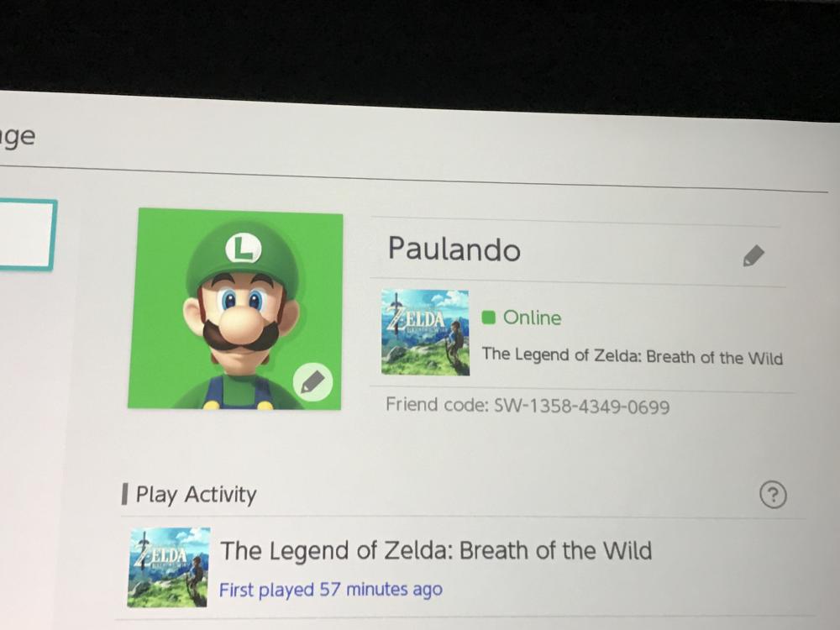Select the highlighted sidebar tab on left edge

pos(28,234)
